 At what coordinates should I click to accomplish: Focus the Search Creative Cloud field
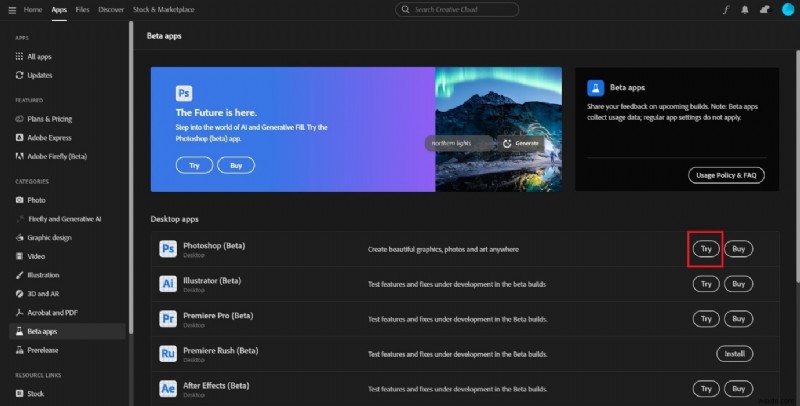(x=457, y=10)
